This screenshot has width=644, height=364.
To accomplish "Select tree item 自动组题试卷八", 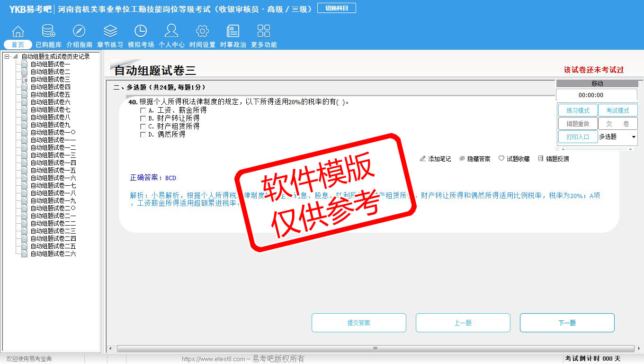I will click(51, 117).
